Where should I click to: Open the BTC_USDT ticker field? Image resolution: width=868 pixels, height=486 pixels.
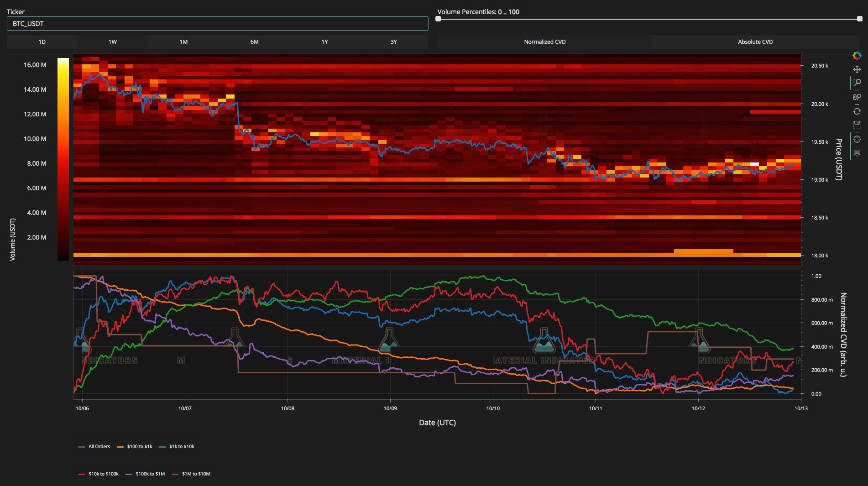(x=217, y=24)
